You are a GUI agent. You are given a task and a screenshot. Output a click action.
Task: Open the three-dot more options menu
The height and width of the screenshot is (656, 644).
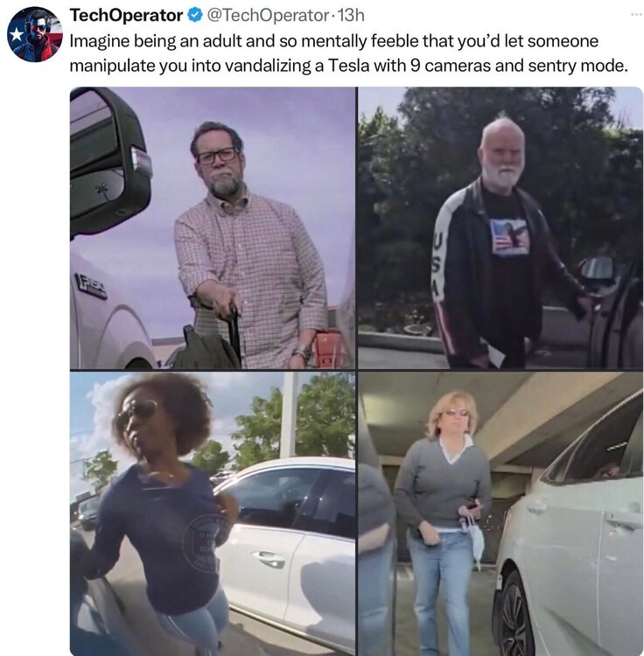coord(636,14)
